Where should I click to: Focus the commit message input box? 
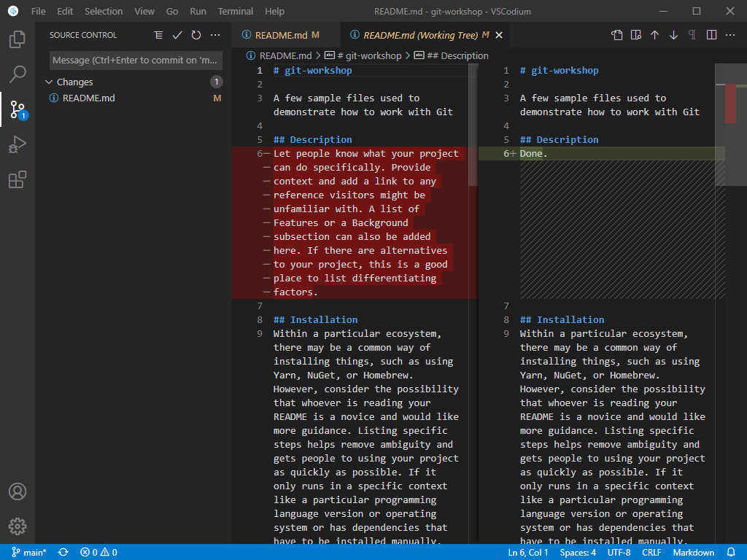[136, 61]
